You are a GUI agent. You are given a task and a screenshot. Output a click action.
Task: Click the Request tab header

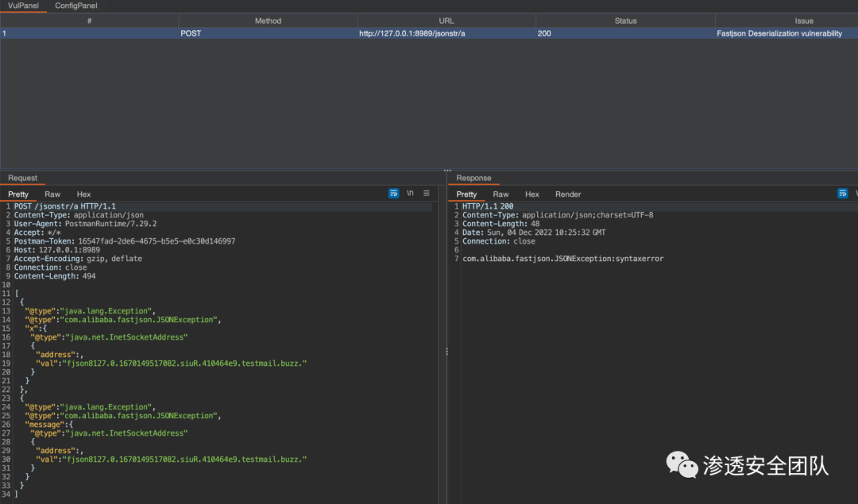pos(22,179)
